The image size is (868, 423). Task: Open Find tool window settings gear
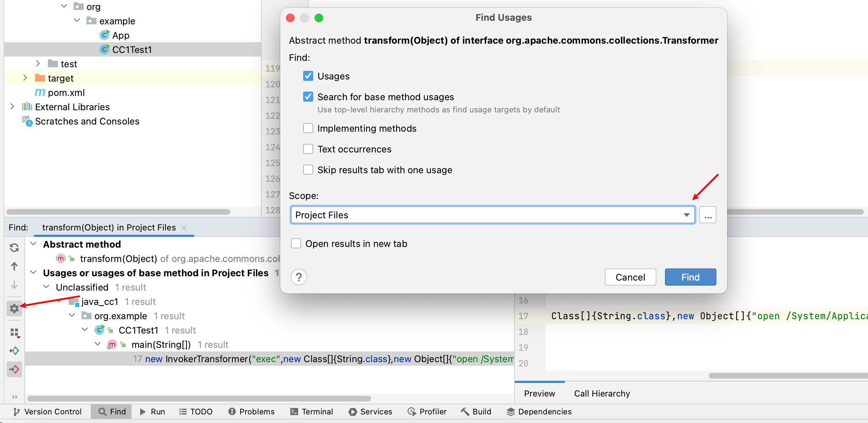14,308
